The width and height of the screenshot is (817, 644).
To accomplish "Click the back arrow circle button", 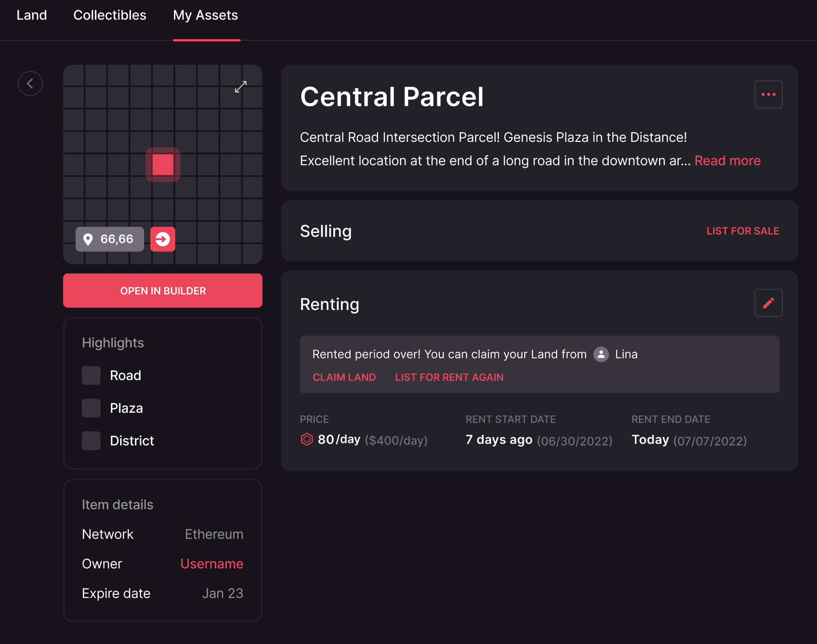I will point(30,84).
